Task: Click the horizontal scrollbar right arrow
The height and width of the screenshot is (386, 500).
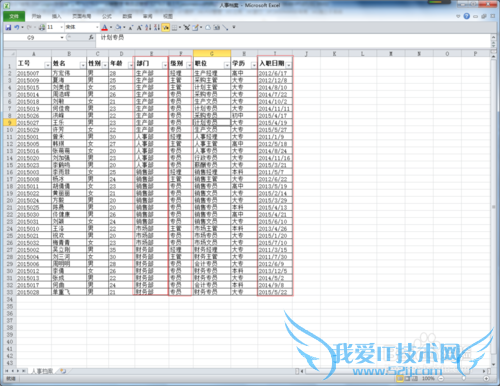Action: [484, 371]
